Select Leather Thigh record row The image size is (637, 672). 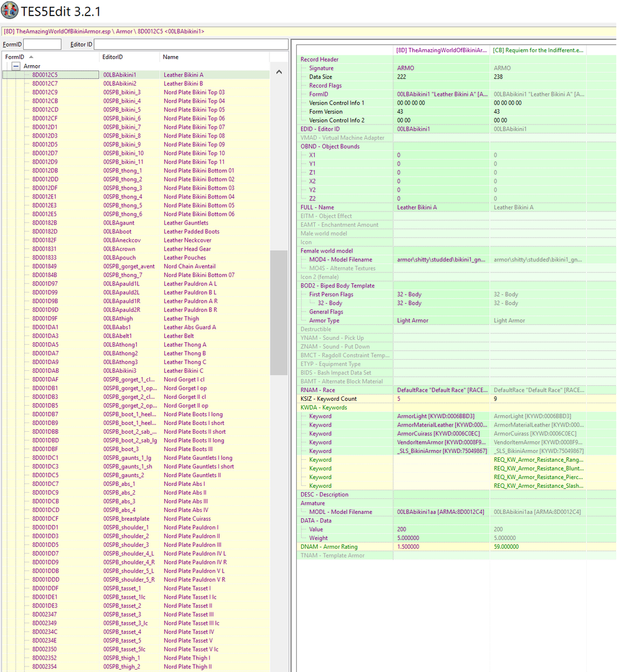[136, 319]
